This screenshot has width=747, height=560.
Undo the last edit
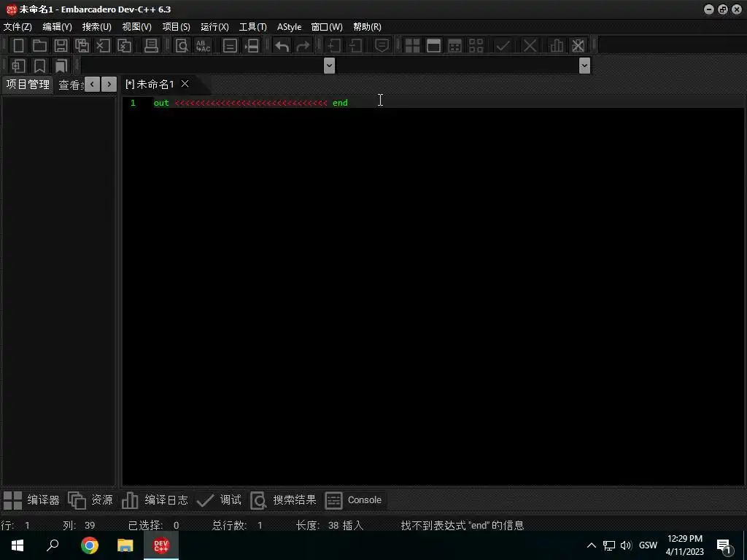pyautogui.click(x=282, y=46)
